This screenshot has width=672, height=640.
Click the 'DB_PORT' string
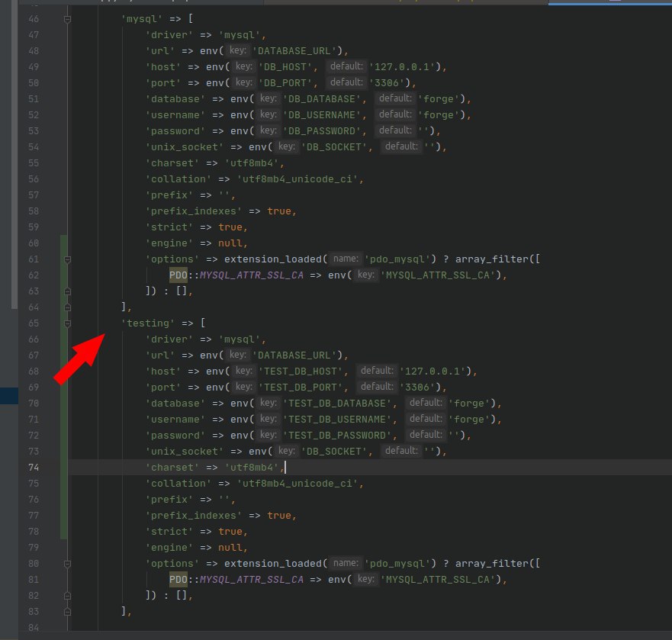click(x=285, y=82)
